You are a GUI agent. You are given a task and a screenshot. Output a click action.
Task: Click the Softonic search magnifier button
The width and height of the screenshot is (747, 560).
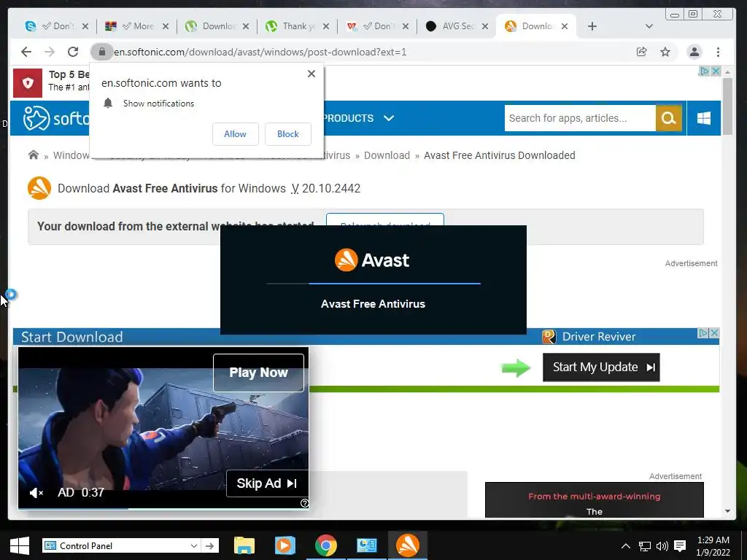click(x=668, y=118)
